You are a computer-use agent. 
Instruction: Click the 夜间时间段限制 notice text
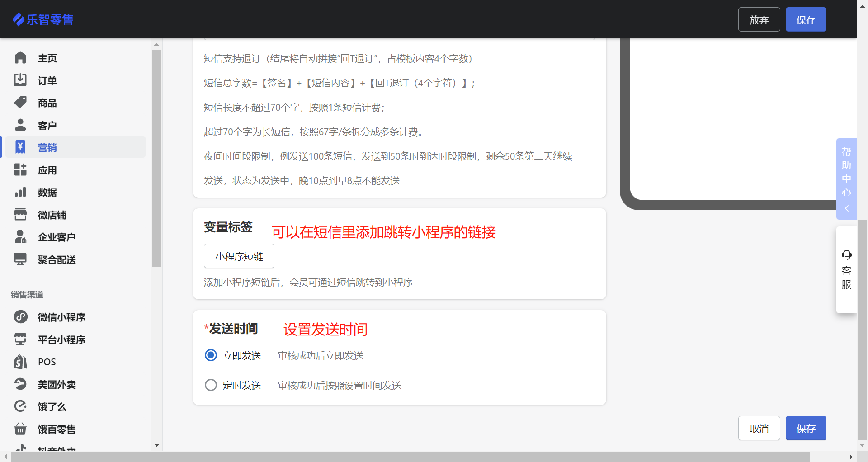[388, 169]
